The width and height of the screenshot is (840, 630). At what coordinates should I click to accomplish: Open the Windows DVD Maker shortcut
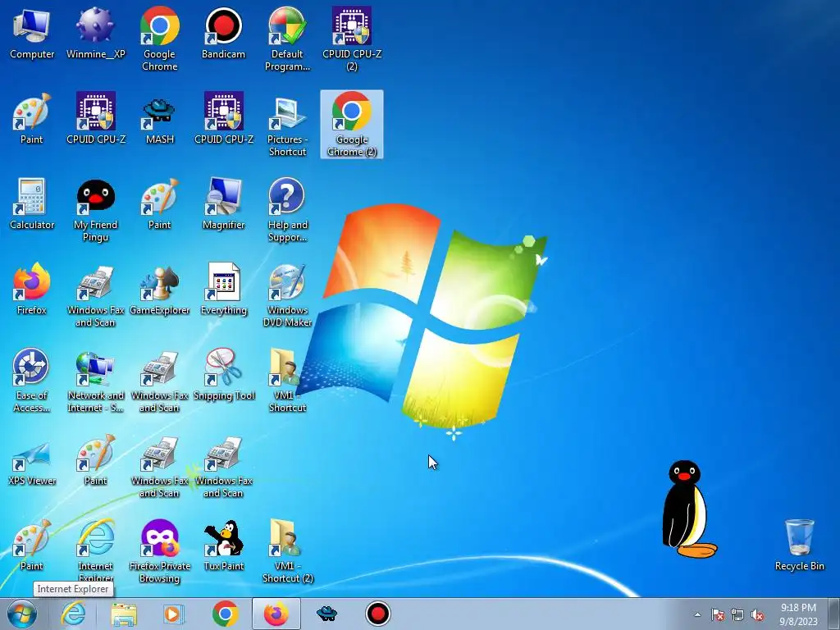pyautogui.click(x=287, y=294)
